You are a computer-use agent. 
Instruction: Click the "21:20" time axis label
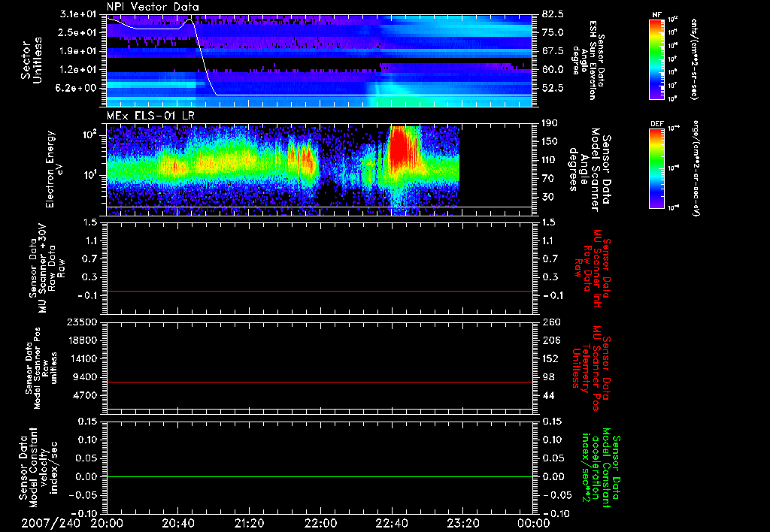[250, 523]
